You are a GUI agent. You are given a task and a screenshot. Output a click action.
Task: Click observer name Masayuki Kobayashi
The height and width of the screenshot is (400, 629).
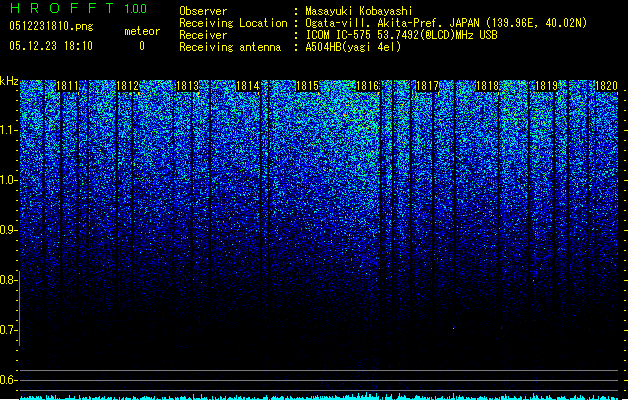pos(359,11)
